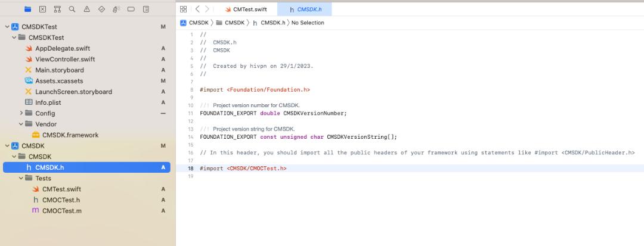Click CMSDK folder in breadcrumb bar
Viewport: 644px width, 246px height.
coord(230,23)
